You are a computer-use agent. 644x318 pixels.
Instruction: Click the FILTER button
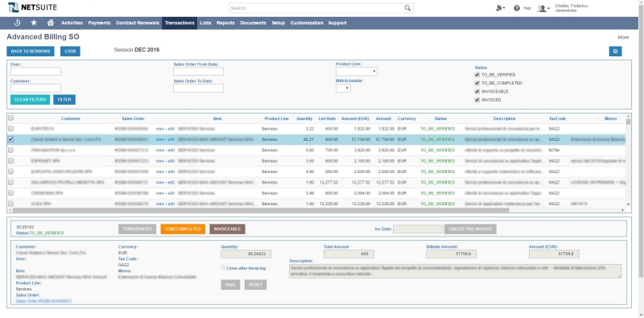pos(64,100)
